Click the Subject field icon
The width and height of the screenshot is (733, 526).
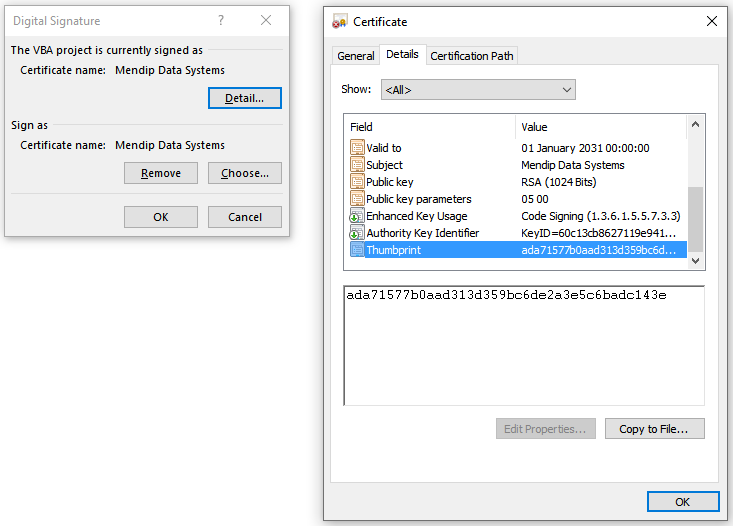357,165
